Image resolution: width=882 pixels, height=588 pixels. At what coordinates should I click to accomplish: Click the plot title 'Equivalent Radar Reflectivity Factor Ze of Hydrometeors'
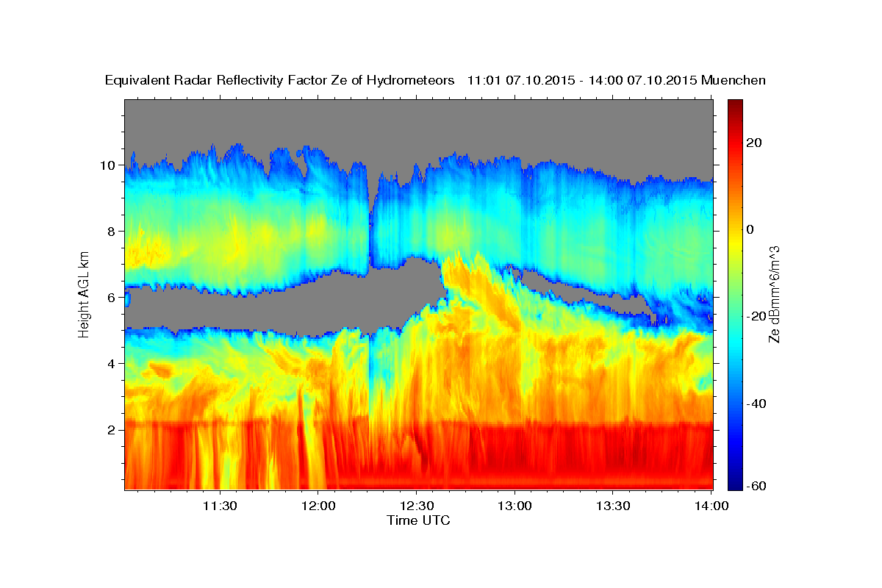[x=280, y=80]
